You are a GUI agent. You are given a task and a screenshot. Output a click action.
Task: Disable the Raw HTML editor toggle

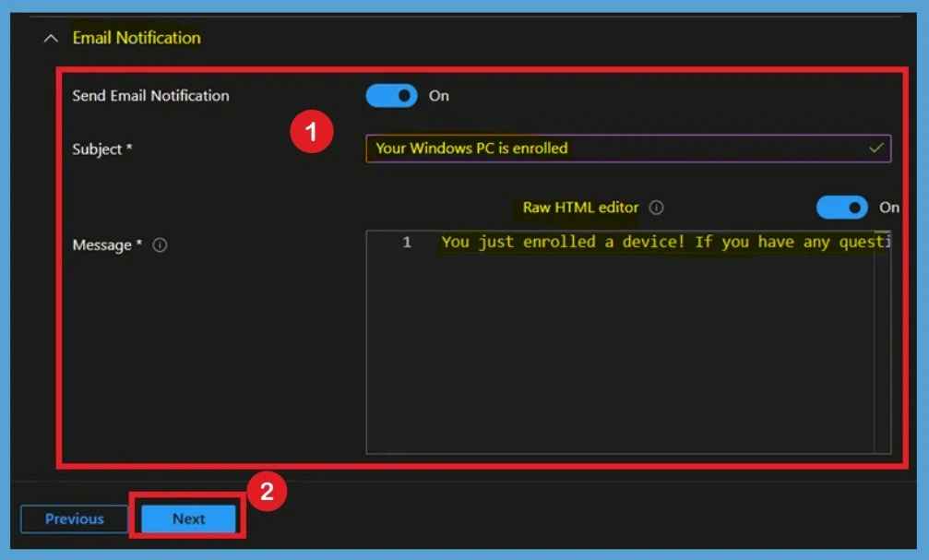tap(841, 208)
